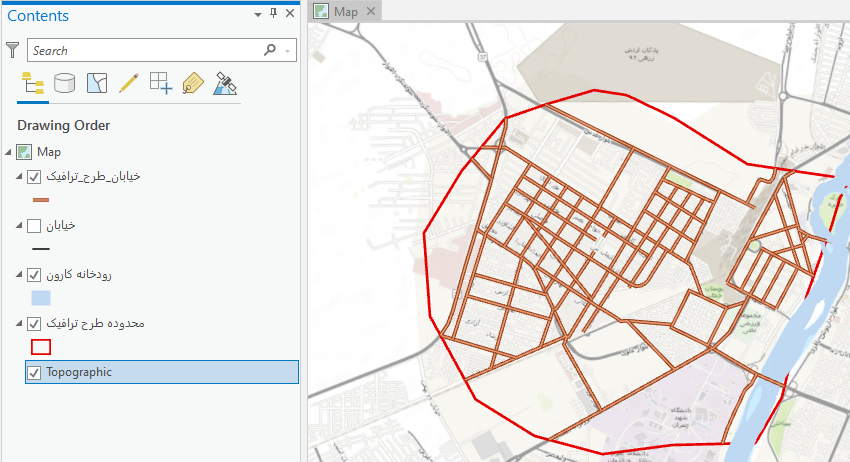
Task: Collapse the رودخانه کارون layer symbology
Action: pos(20,275)
